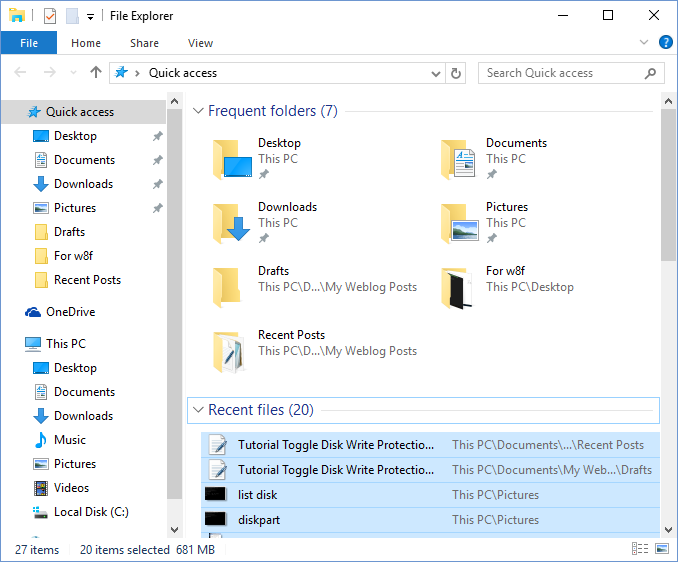Open the File menu
The height and width of the screenshot is (562, 678).
click(x=29, y=43)
